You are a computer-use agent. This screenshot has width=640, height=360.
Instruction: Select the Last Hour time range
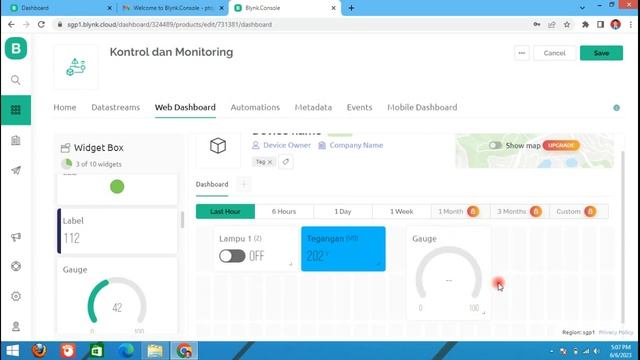[x=225, y=211]
